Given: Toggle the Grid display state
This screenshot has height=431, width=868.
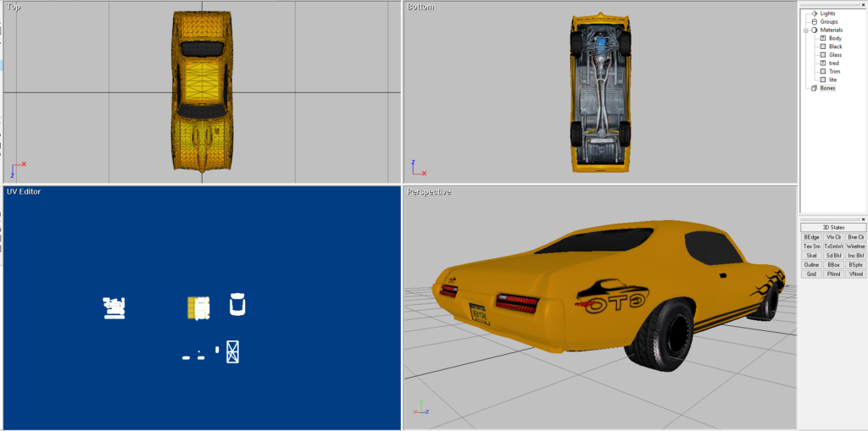Looking at the screenshot, I should tap(811, 274).
